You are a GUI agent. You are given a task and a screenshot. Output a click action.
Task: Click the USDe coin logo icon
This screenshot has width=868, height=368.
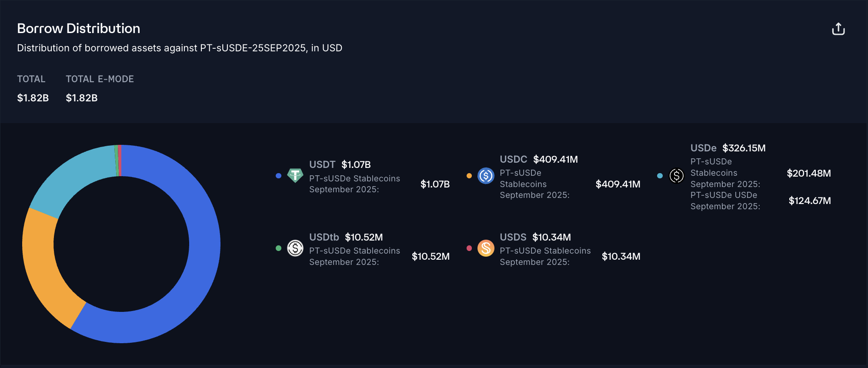(x=677, y=176)
